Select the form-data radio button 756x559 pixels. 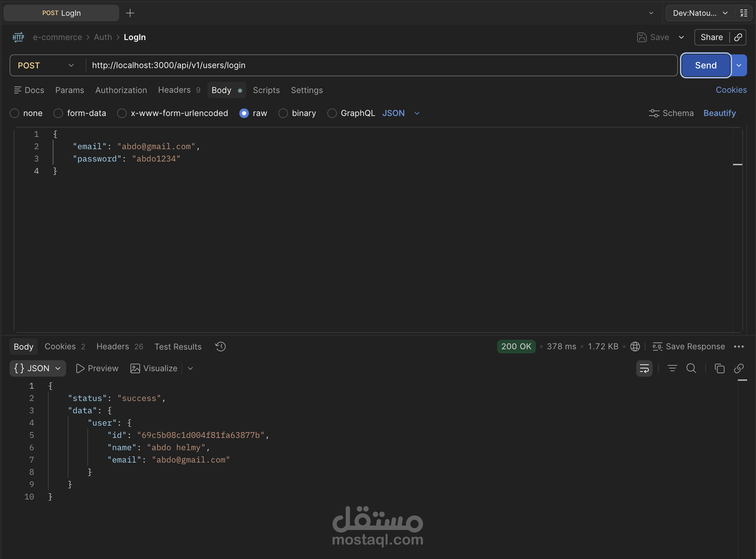tap(58, 113)
